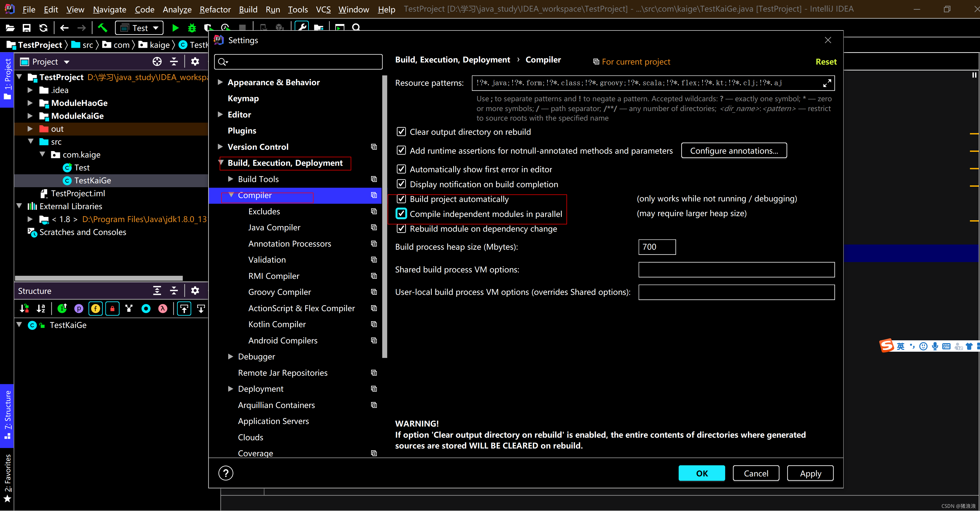Viewport: 980px width, 511px height.
Task: Toggle Autoscroll from Source icon in Structure
Action: (x=201, y=308)
